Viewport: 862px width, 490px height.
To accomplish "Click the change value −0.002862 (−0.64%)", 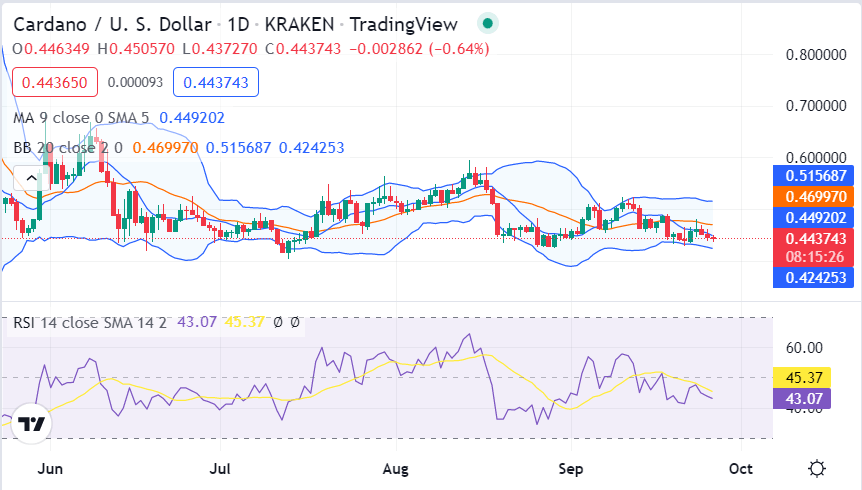I will [419, 49].
